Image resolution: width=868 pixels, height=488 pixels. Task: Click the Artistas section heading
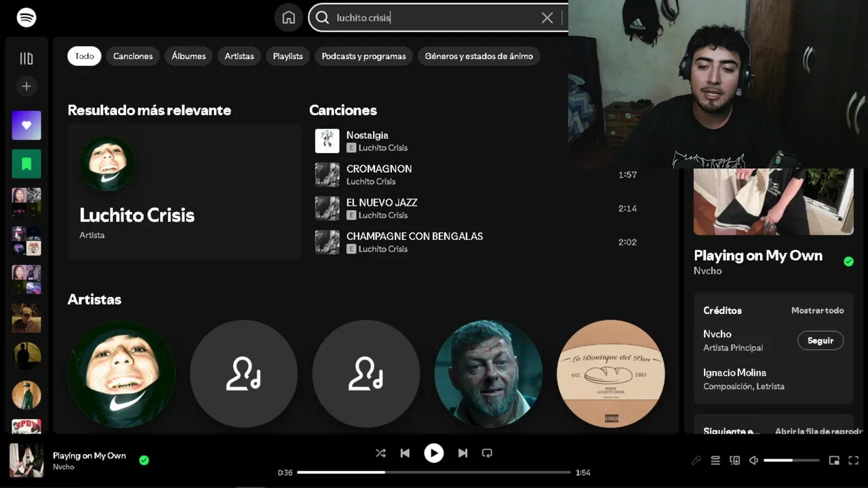(94, 300)
